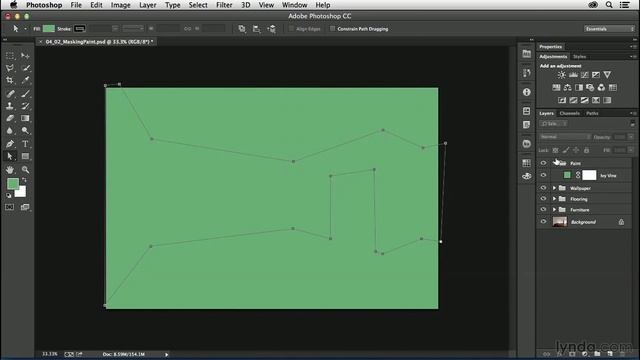Click the Stroke swatch in options bar

coord(80,29)
